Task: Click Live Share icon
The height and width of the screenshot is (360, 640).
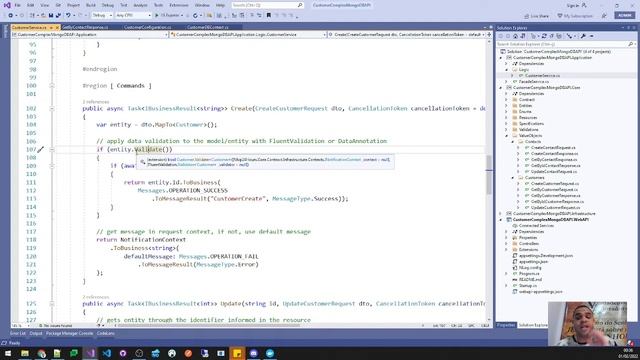Action: [536, 16]
